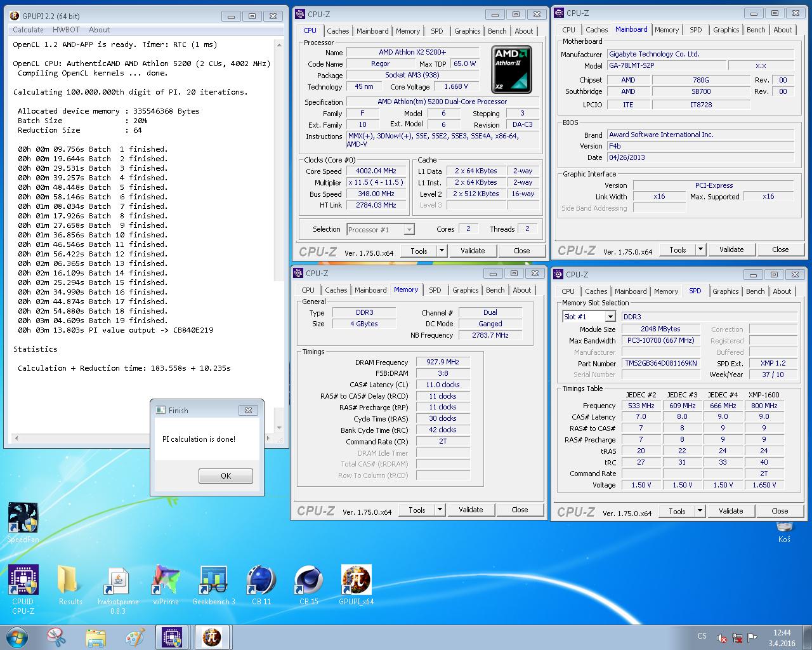Open Paint from the taskbar
Image resolution: width=812 pixels, height=650 pixels.
click(135, 637)
